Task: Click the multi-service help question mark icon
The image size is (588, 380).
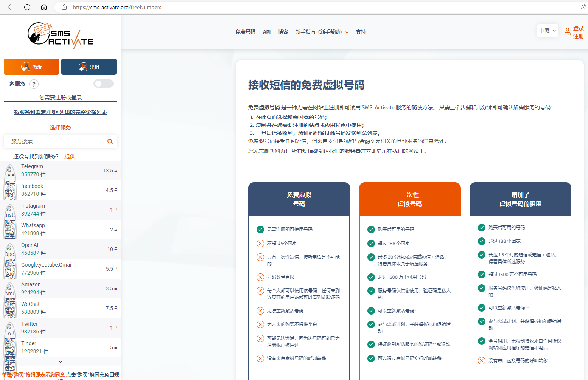Action: 34,84
